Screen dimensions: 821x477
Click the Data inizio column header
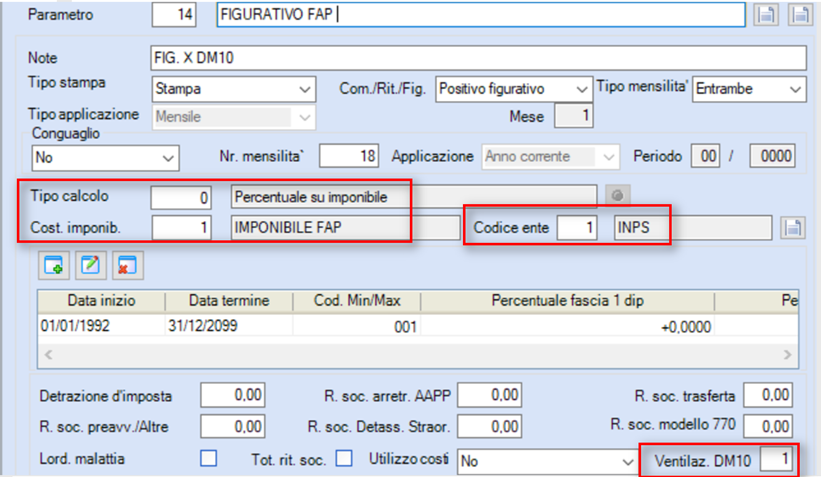coord(102,301)
